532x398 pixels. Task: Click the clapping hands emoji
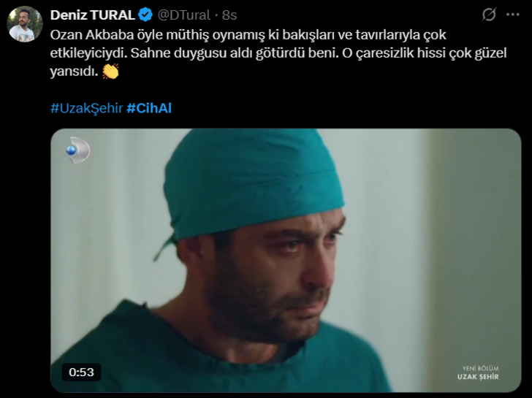coord(110,71)
